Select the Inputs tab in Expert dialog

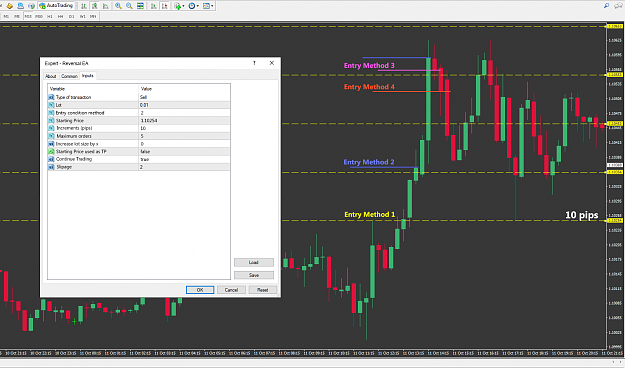(88, 75)
